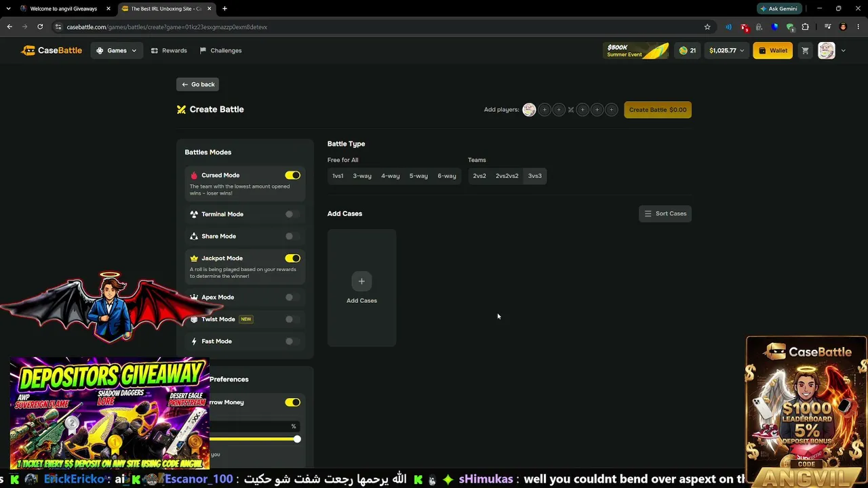The width and height of the screenshot is (868, 488).
Task: Go back using browser back arrow
Action: pyautogui.click(x=9, y=27)
